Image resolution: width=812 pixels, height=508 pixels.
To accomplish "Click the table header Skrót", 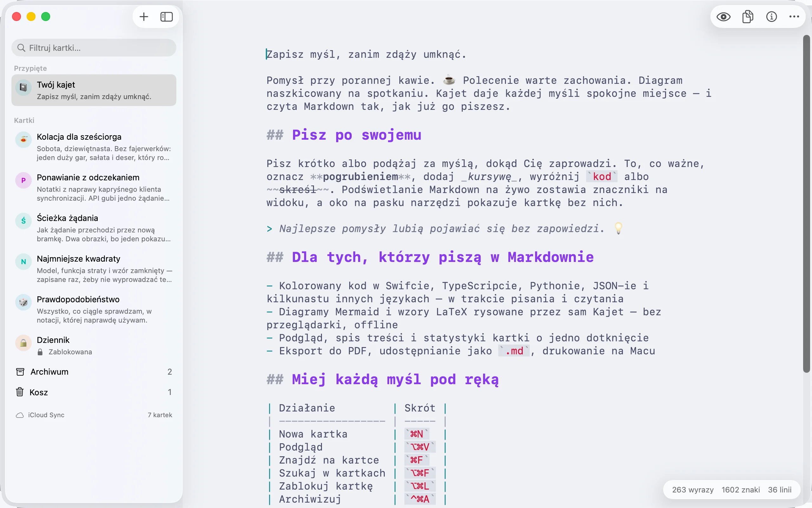I will coord(420,408).
